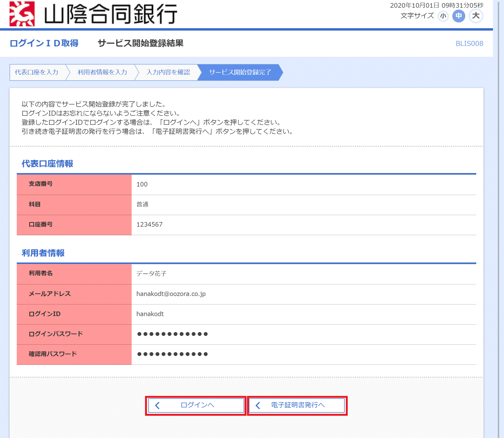The height and width of the screenshot is (438, 504).
Task: Click the 利用者情報を入力 step
Action: (x=102, y=72)
